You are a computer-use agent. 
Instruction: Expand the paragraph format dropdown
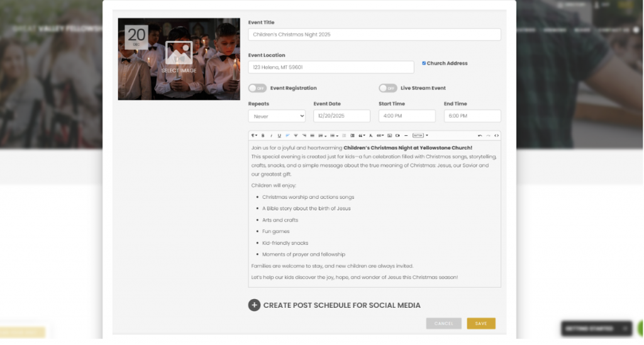[x=254, y=135]
